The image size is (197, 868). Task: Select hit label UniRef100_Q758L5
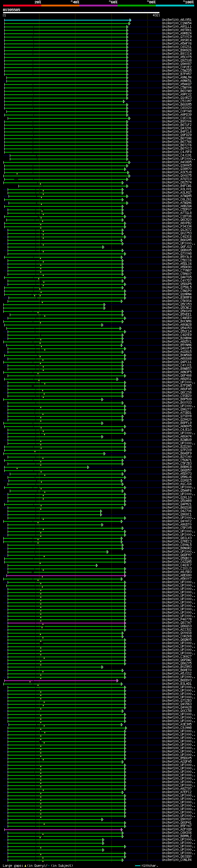[177, 287]
